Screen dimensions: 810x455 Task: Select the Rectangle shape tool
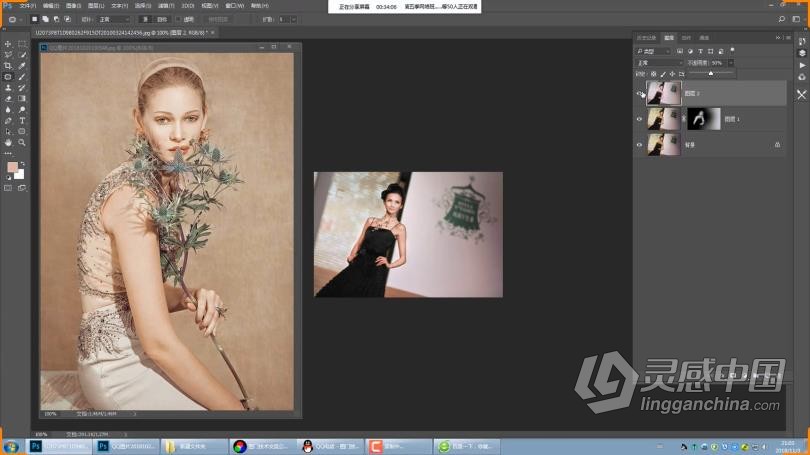point(22,131)
